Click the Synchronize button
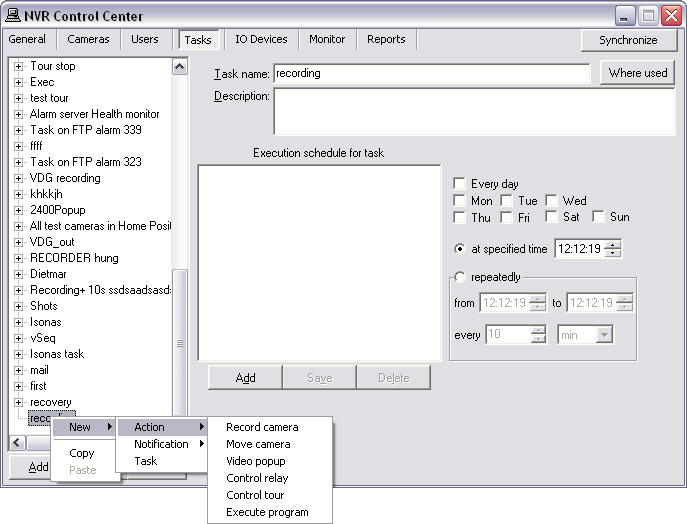 (628, 40)
